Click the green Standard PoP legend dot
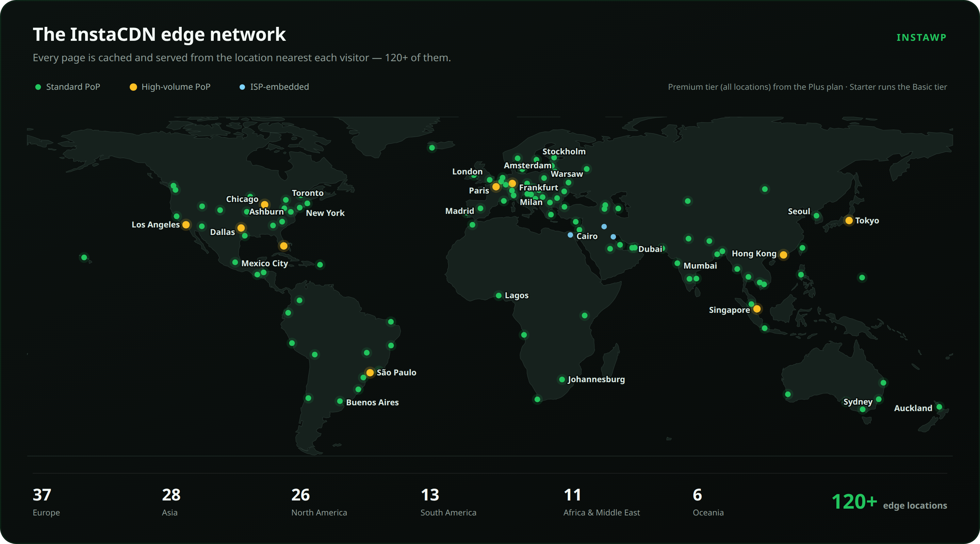Screen dimensions: 980x544 pyautogui.click(x=38, y=87)
